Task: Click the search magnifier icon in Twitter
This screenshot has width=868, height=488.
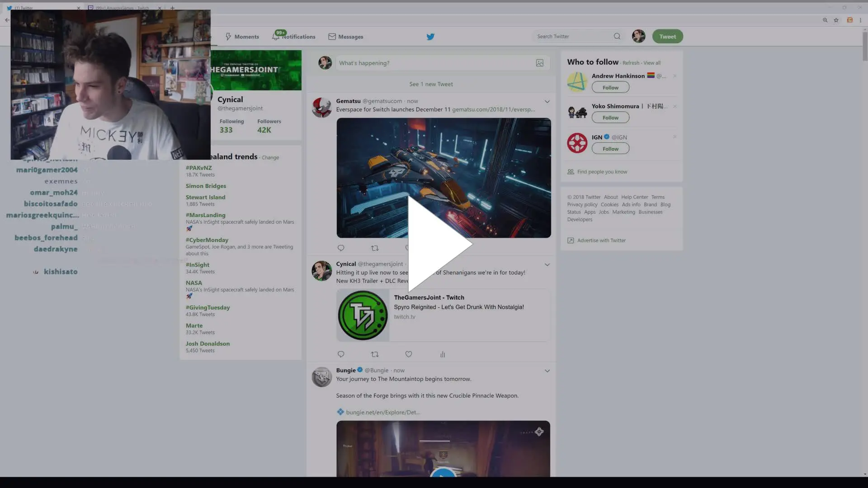Action: click(x=617, y=36)
